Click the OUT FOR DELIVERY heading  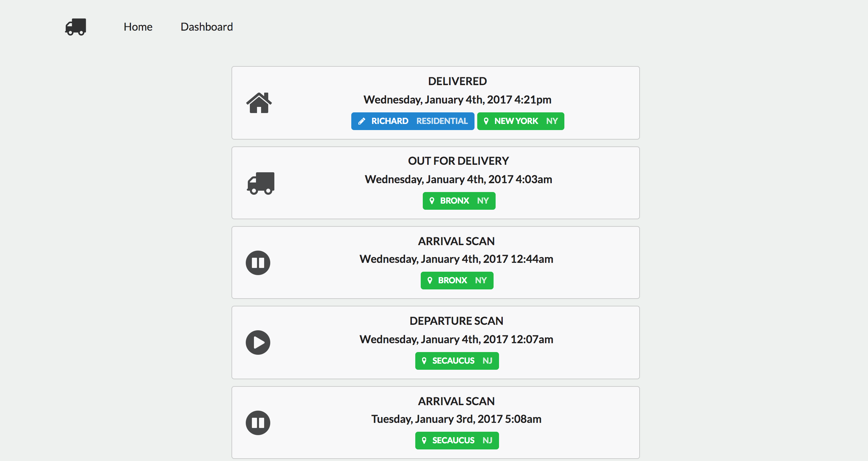click(x=458, y=161)
